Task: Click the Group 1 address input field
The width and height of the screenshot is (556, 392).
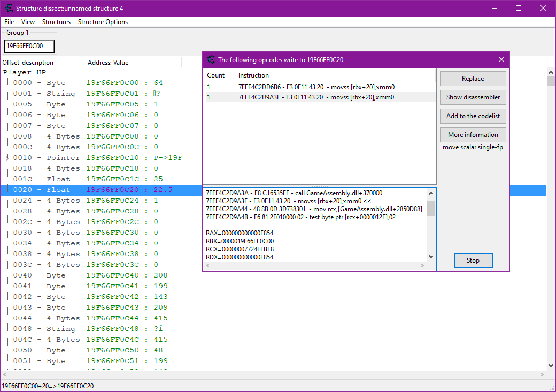Action: [29, 46]
